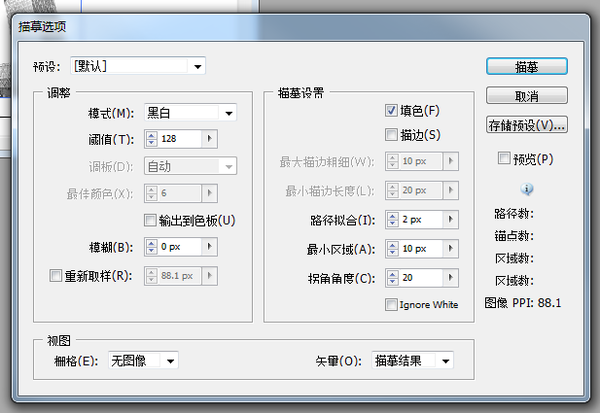Click the 取消 (Cancel) button
600x413 pixels.
point(527,96)
